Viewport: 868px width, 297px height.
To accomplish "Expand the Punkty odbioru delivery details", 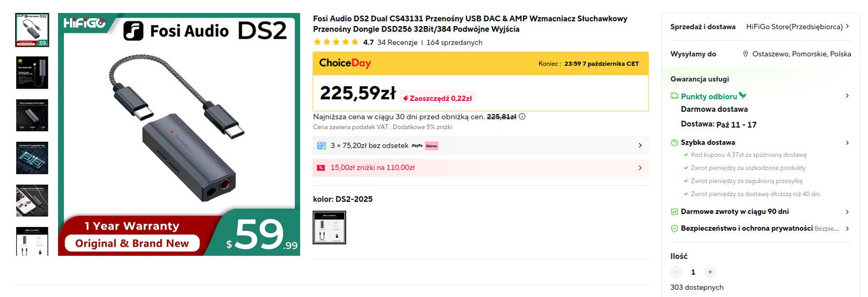I will (x=847, y=96).
